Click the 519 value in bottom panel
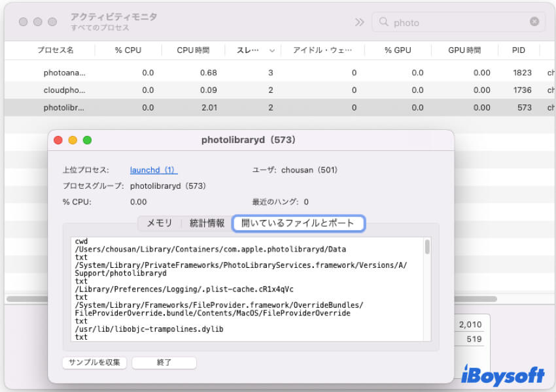 tap(474, 339)
